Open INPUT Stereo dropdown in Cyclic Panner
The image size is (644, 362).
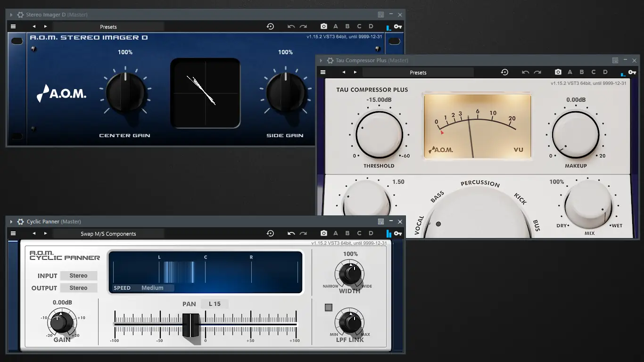[x=79, y=276]
